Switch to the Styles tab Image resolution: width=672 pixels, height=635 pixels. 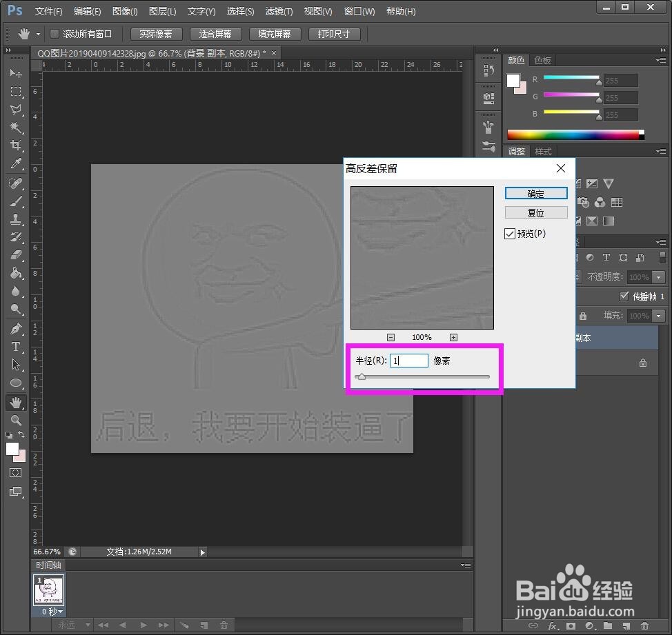(543, 152)
